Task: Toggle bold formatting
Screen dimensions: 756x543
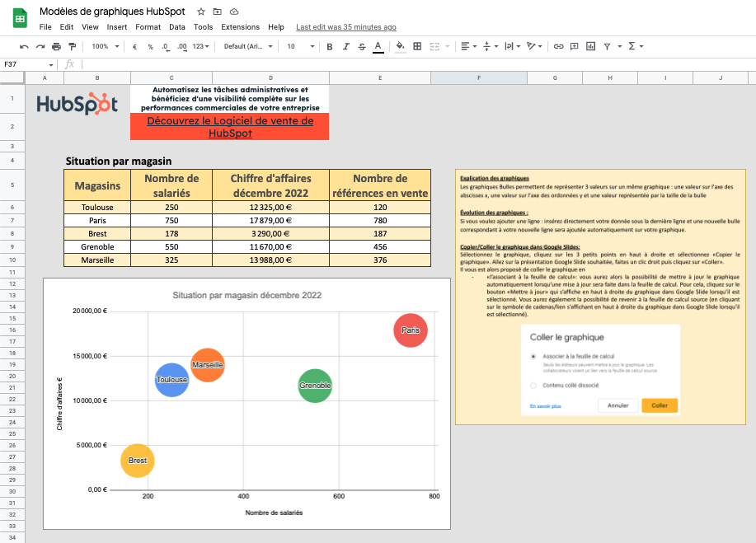Action: [x=330, y=47]
